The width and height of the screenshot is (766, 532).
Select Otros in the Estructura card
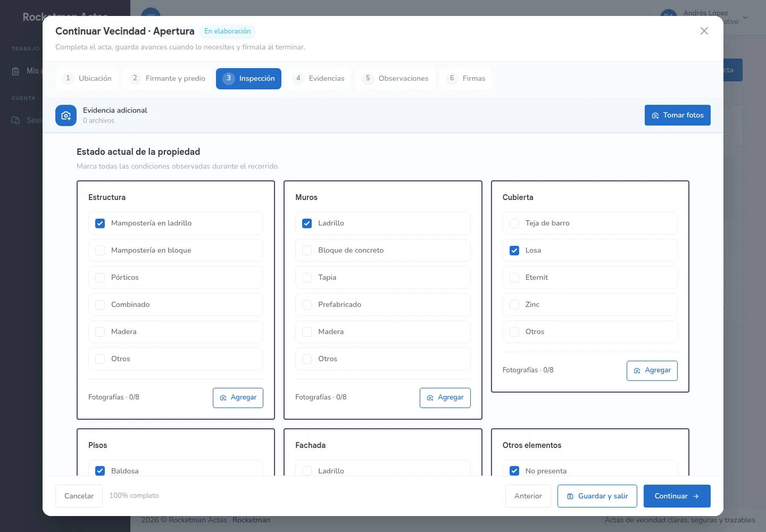[100, 359]
